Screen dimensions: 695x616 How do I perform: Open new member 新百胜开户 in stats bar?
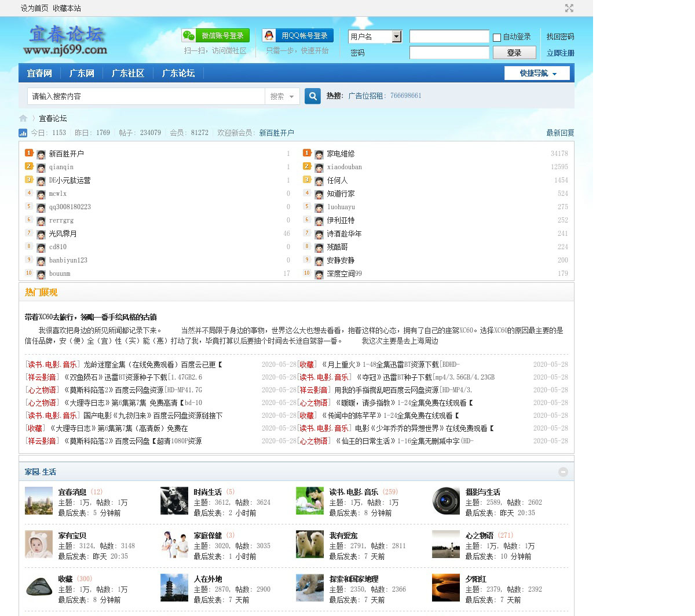tap(276, 133)
